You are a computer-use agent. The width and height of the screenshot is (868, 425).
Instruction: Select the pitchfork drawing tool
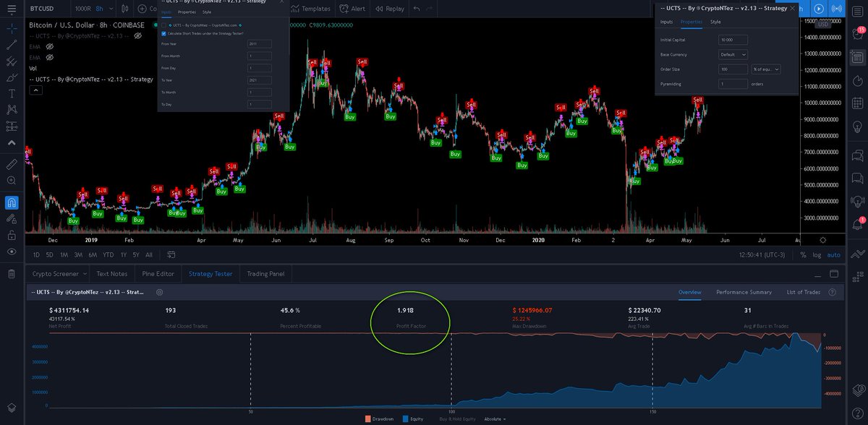coord(11,61)
